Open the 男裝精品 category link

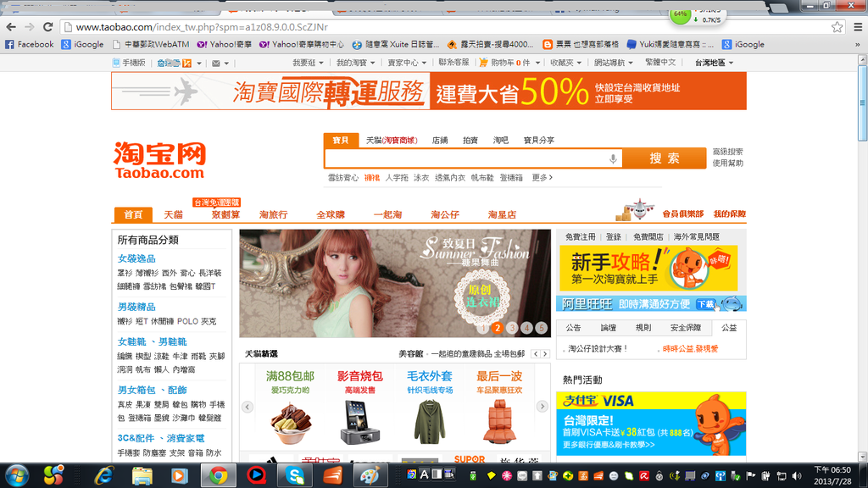[x=136, y=307]
